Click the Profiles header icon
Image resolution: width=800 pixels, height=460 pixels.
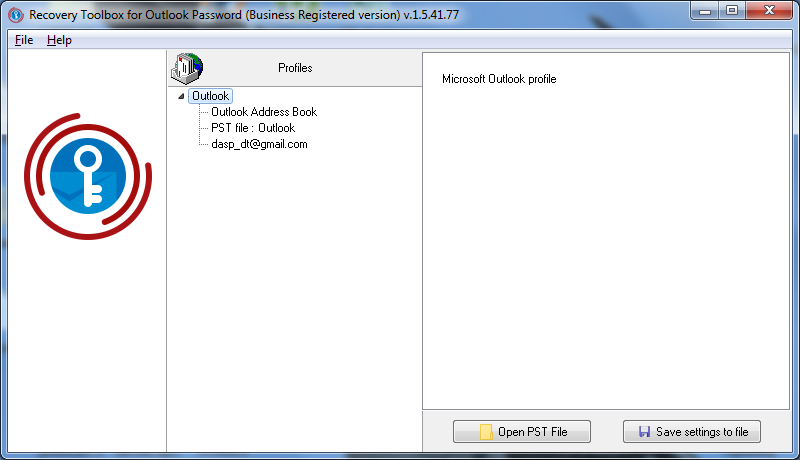[187, 68]
